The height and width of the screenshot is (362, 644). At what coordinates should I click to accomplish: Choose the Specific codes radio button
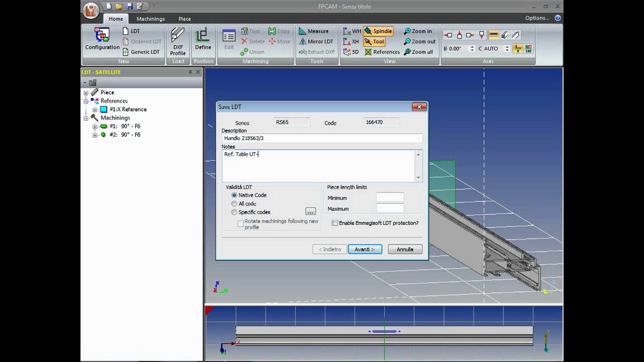point(234,212)
